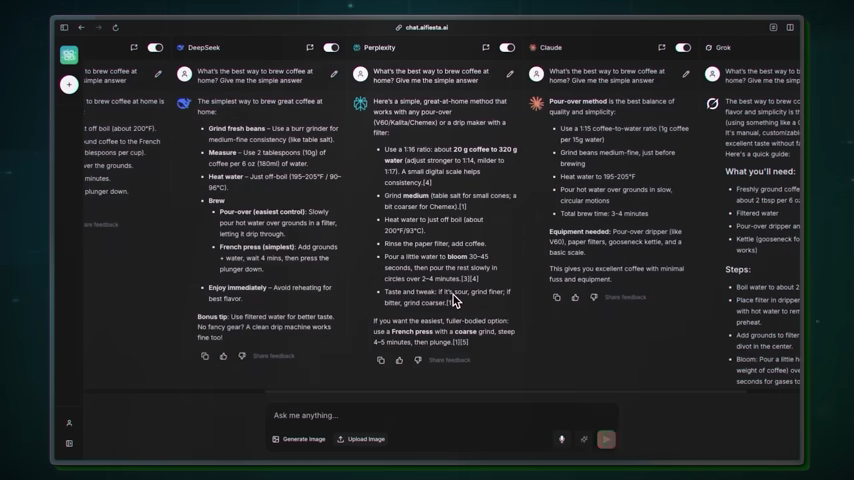The height and width of the screenshot is (480, 854).
Task: Edit the prompt in Claude column
Action: 686,74
